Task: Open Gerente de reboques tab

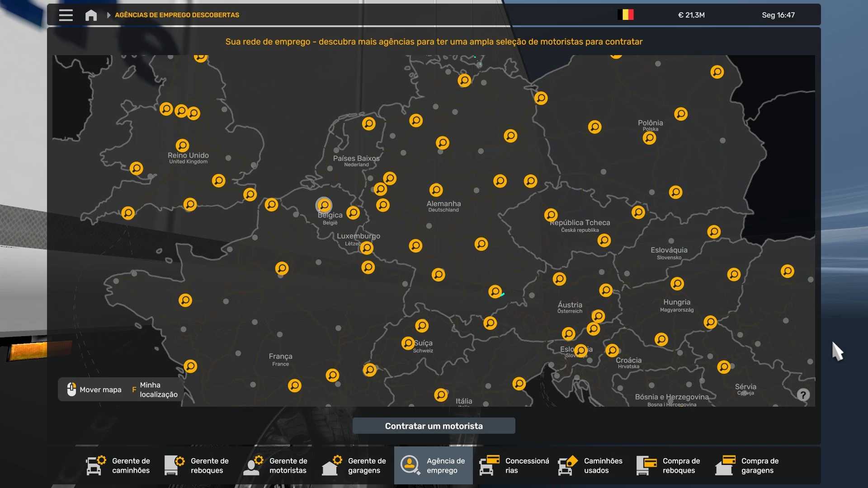Action: (197, 465)
